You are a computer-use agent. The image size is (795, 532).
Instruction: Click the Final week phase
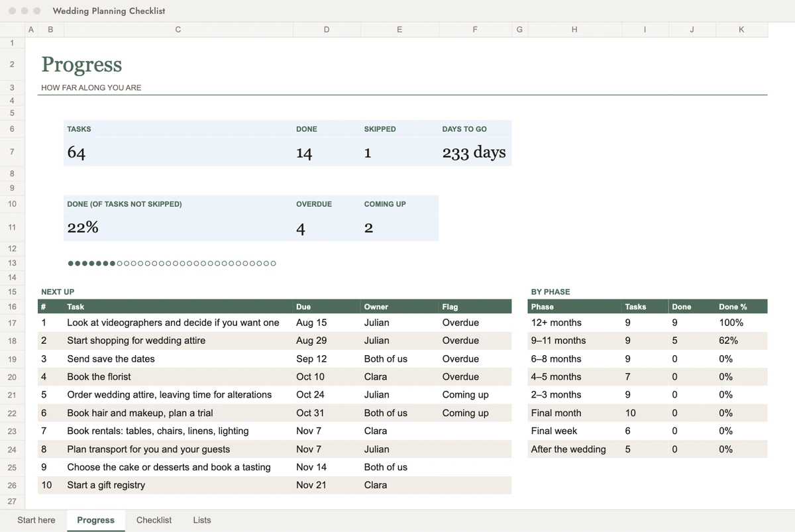coord(554,431)
